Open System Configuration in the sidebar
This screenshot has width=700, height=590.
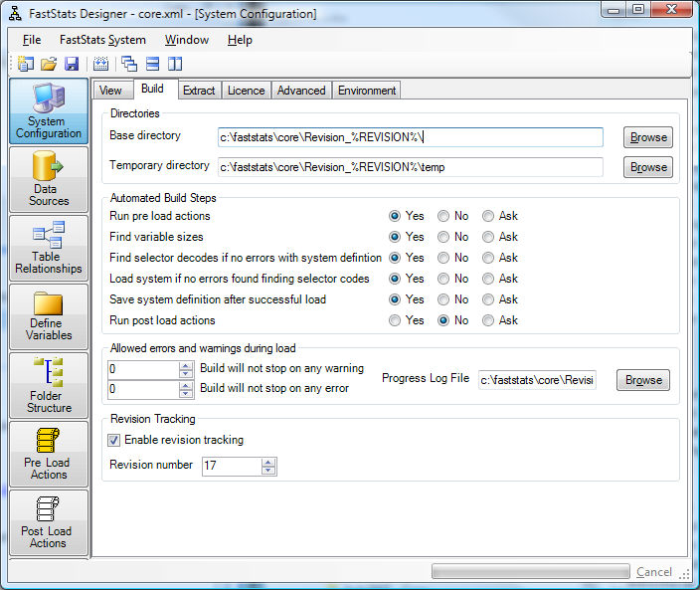pos(49,111)
